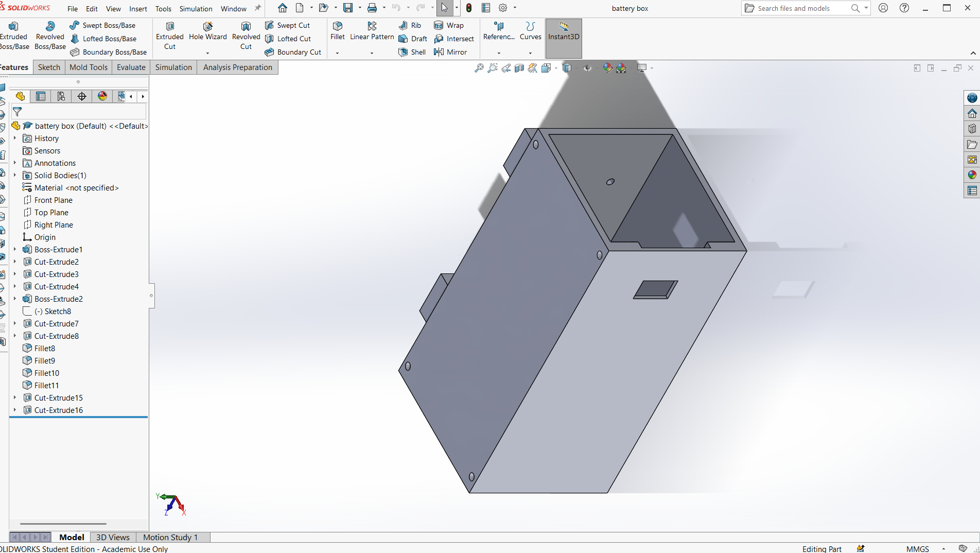The height and width of the screenshot is (553, 980).
Task: Expand the Boss-Extrude1 feature
Action: pos(15,249)
